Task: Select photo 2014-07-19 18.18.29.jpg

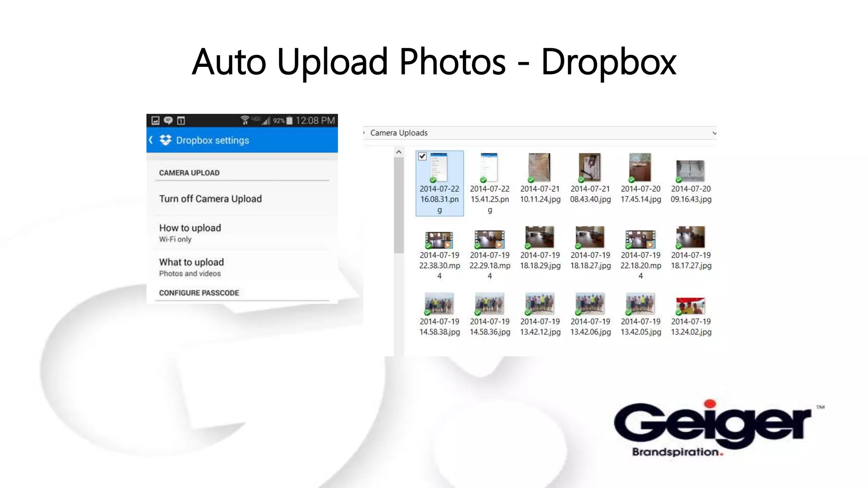Action: pos(540,248)
